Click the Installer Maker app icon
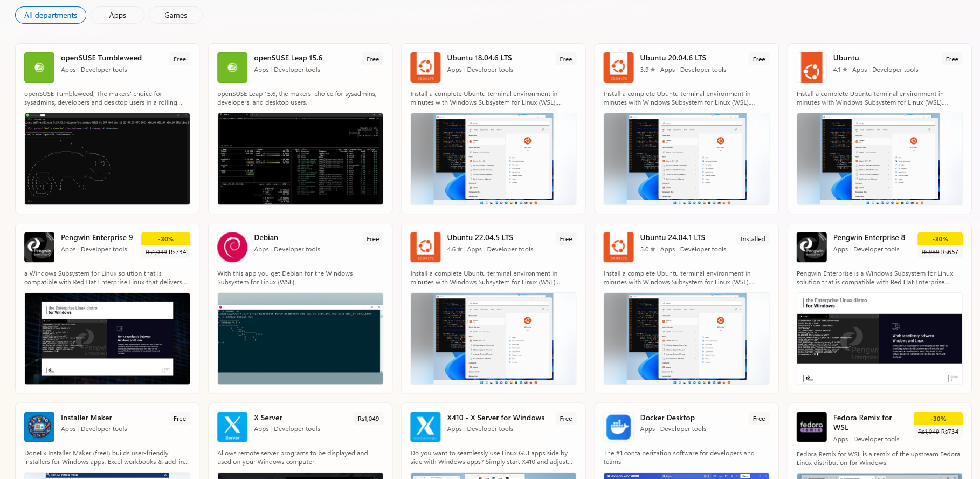 (x=39, y=427)
